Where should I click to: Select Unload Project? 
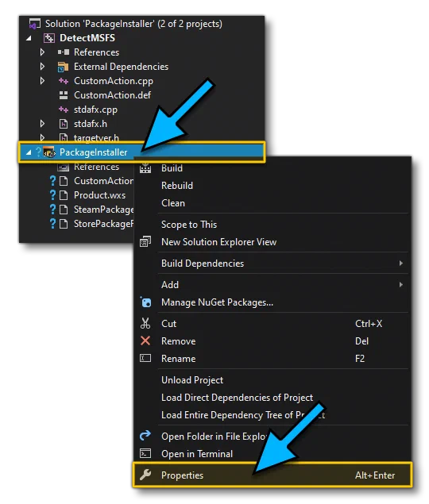click(273, 380)
